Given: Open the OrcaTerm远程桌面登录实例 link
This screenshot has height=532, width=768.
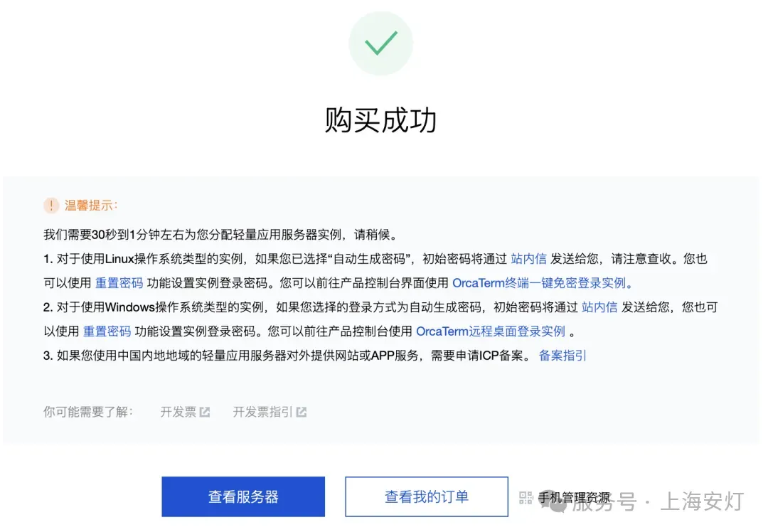Looking at the screenshot, I should click(x=490, y=331).
